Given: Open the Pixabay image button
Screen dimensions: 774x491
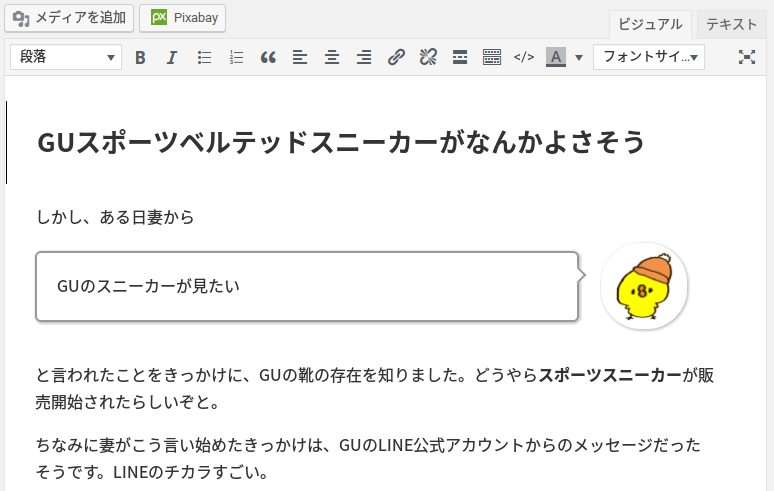Looking at the screenshot, I should click(183, 18).
